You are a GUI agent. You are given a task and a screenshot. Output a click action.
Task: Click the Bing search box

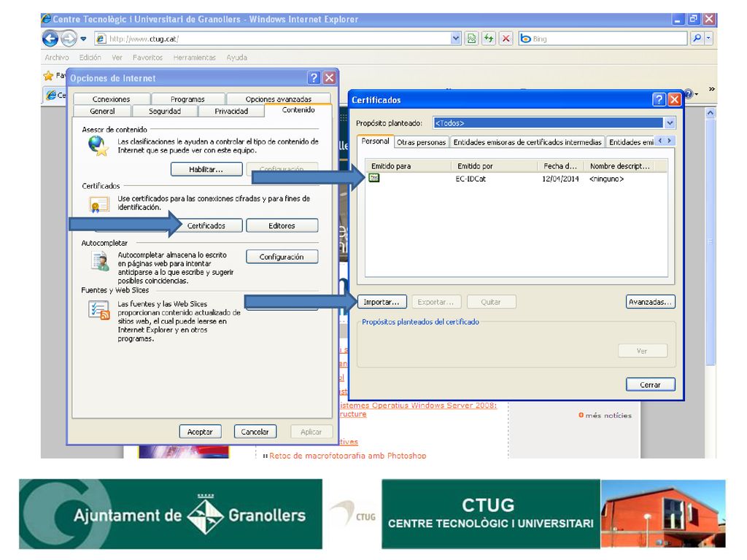tap(603, 39)
